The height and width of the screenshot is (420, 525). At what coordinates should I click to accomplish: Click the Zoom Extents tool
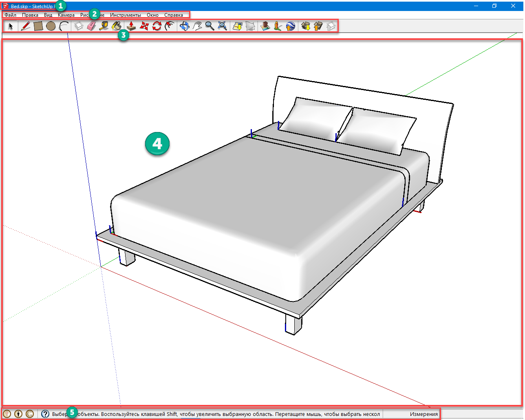pyautogui.click(x=222, y=26)
